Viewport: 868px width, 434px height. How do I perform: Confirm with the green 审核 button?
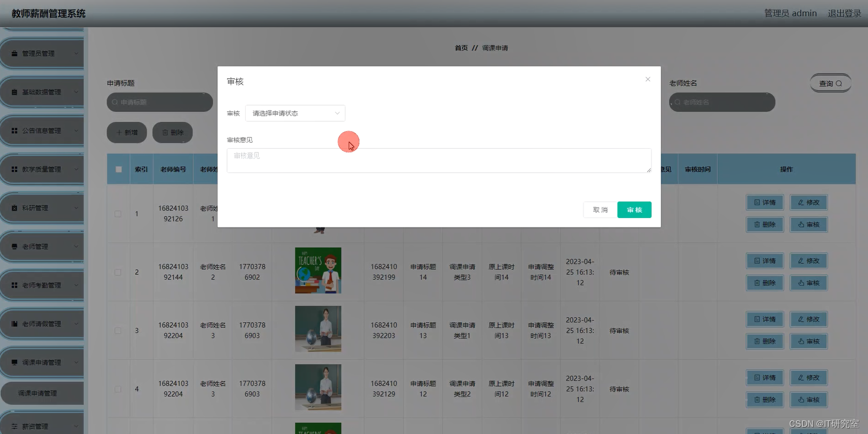pyautogui.click(x=634, y=210)
